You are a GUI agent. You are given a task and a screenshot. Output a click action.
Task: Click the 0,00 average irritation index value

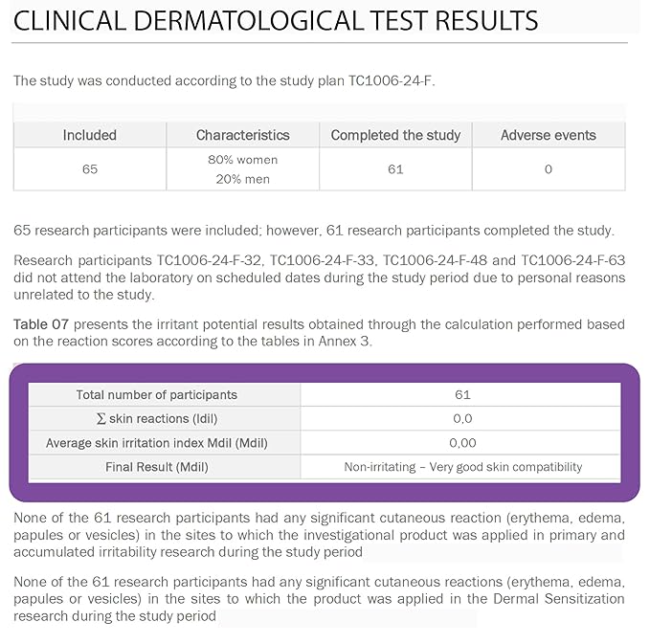coord(462,443)
